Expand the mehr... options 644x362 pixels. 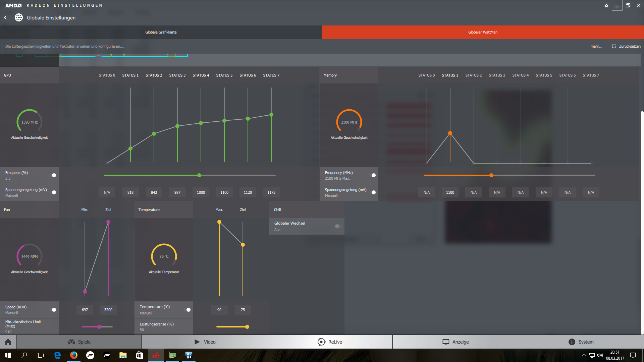(596, 46)
